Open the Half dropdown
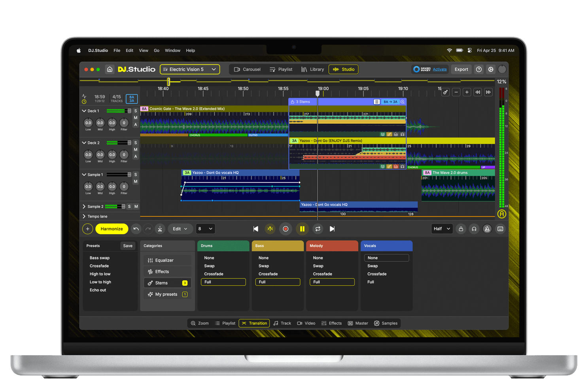Viewport: 588px width, 382px height. (x=442, y=229)
